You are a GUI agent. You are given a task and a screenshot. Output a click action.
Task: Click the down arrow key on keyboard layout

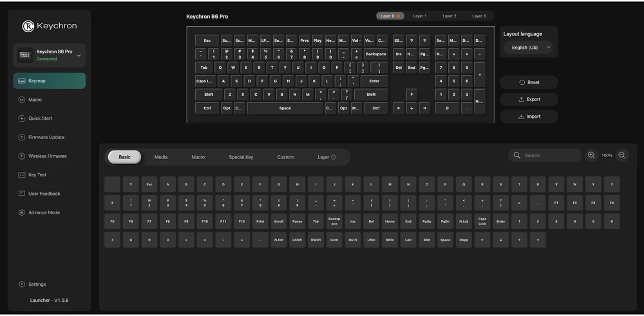[x=412, y=108]
